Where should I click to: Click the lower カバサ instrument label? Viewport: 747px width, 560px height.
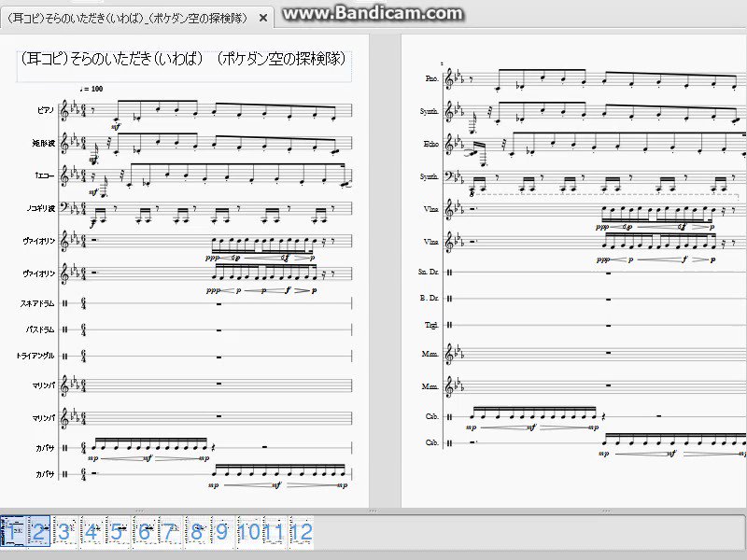pos(45,474)
